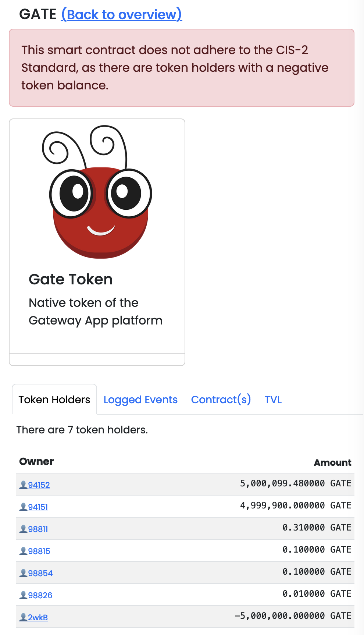Open the 2wkB negative balance holder
The height and width of the screenshot is (635, 364).
[38, 617]
